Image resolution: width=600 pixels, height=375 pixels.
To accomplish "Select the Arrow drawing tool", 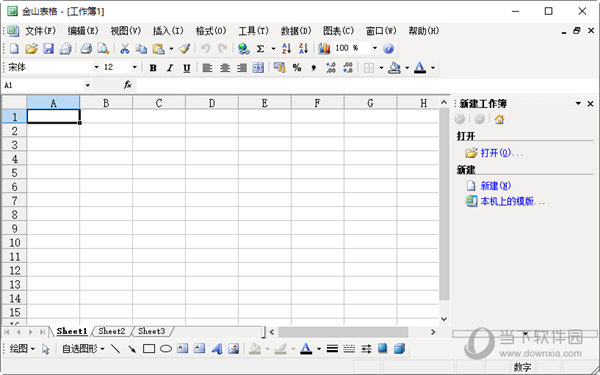I will click(x=132, y=349).
